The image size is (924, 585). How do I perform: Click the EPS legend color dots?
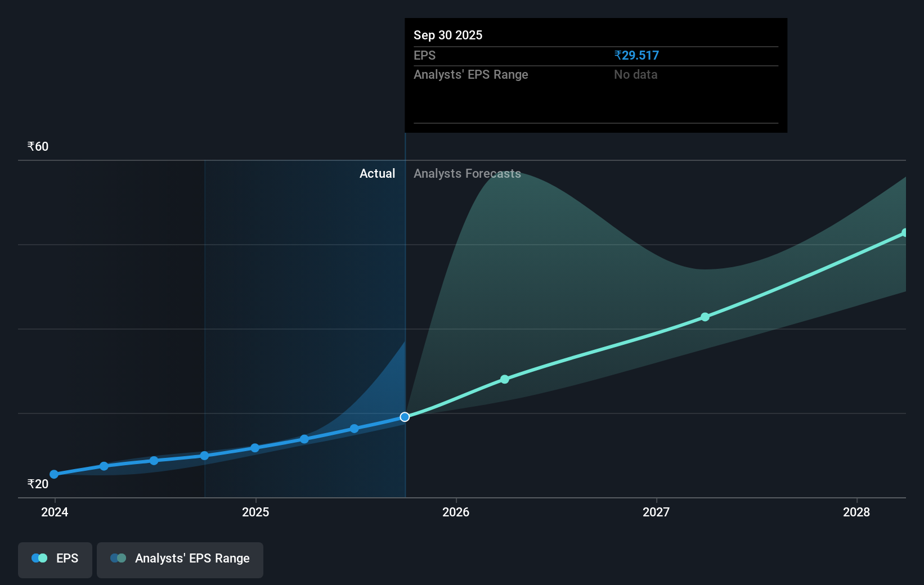click(x=39, y=558)
